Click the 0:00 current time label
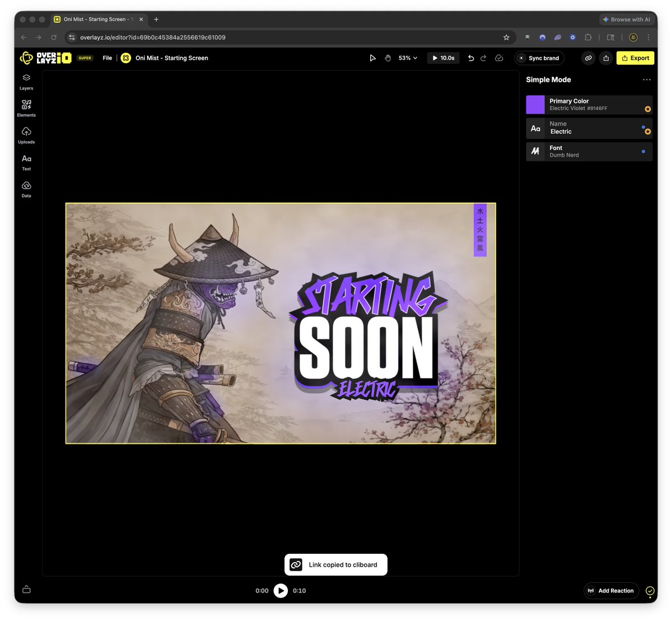672x621 pixels. pos(262,591)
